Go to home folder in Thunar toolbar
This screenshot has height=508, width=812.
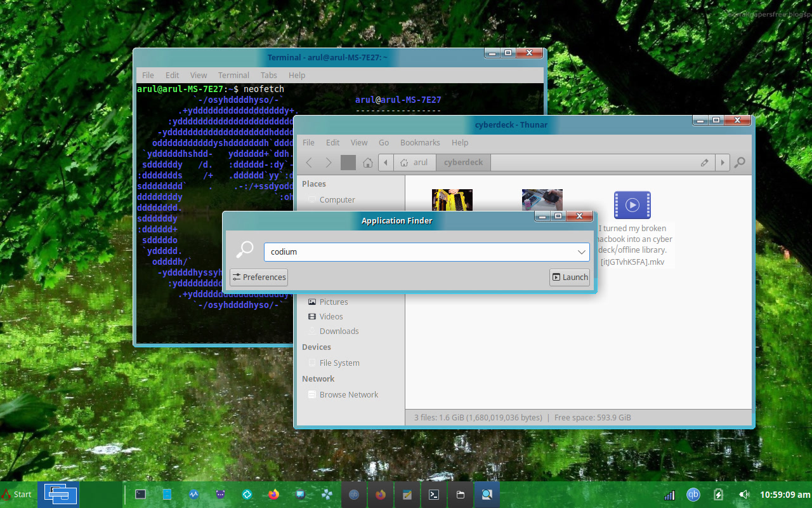367,163
